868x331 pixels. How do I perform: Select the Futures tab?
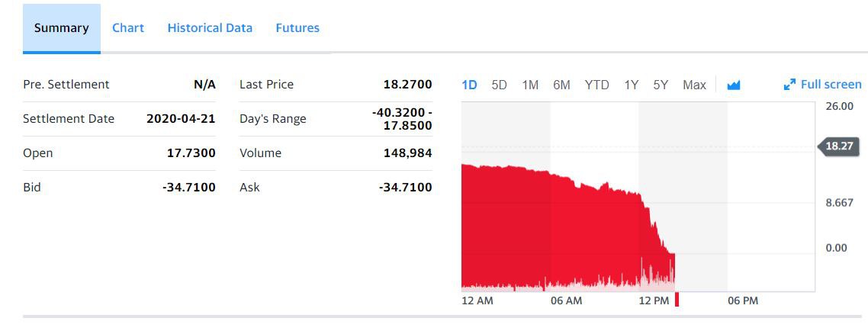click(297, 28)
